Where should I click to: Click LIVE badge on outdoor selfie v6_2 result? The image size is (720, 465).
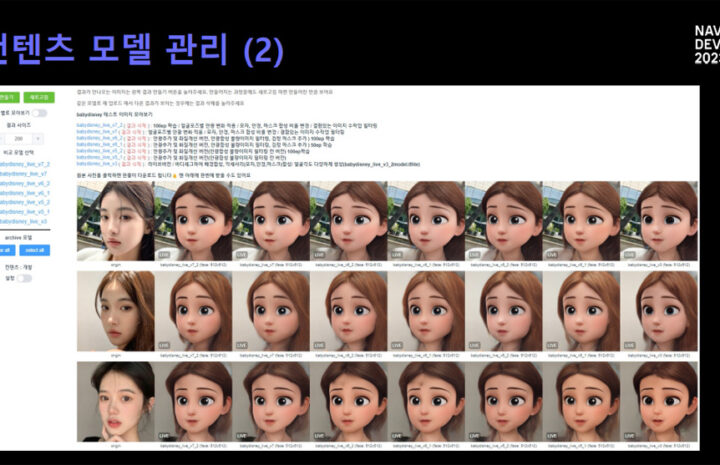click(319, 254)
